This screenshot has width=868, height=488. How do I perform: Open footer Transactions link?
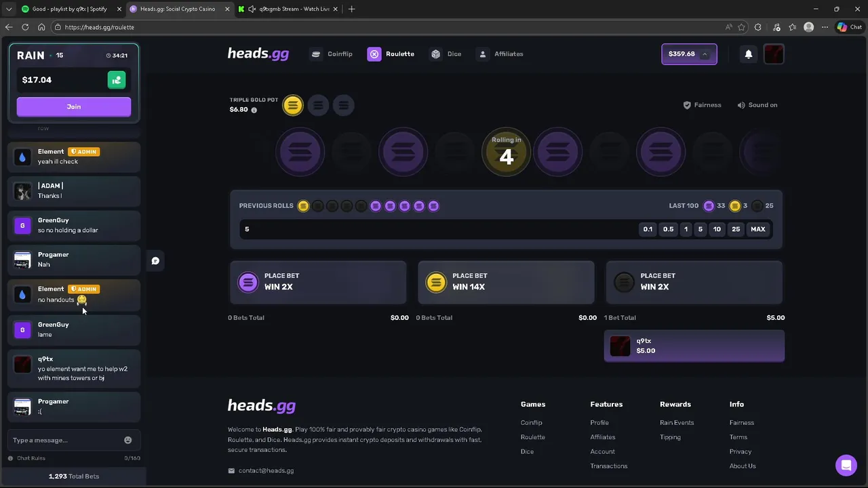point(609,466)
